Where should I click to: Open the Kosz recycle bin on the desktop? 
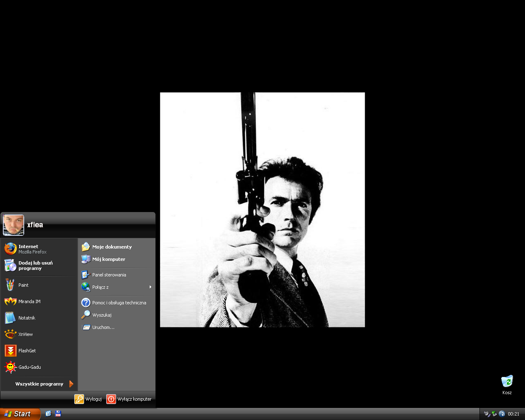pyautogui.click(x=507, y=382)
